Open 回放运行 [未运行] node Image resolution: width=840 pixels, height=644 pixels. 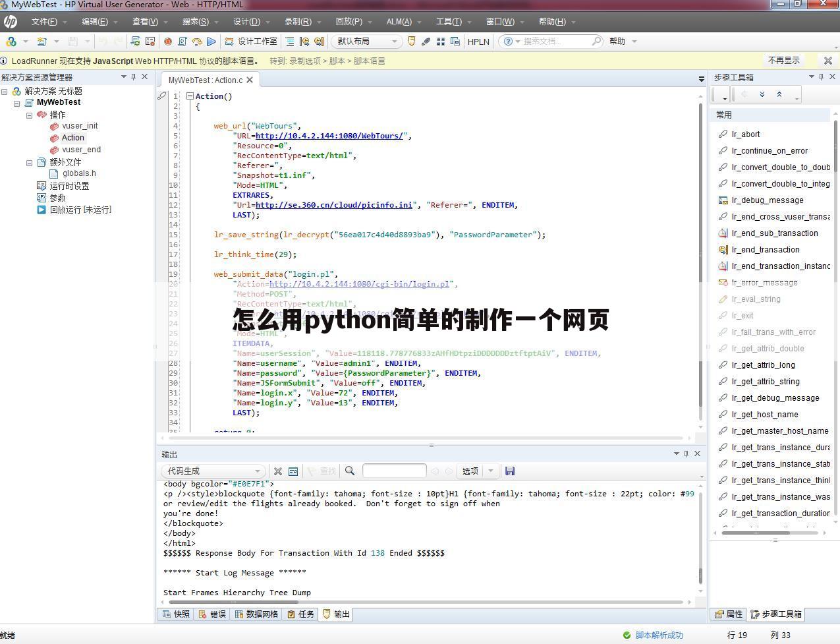tap(80, 210)
